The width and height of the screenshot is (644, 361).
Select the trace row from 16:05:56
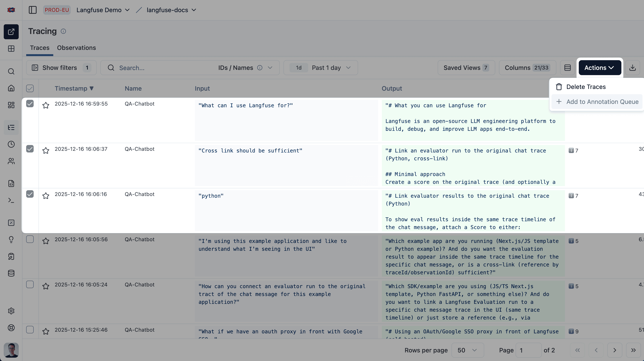coord(30,239)
